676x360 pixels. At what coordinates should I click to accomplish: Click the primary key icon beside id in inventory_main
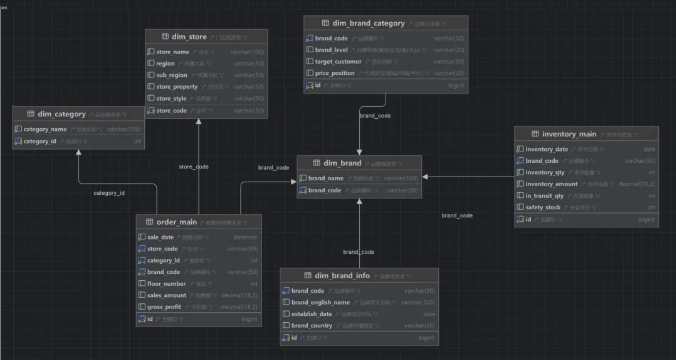[520, 219]
